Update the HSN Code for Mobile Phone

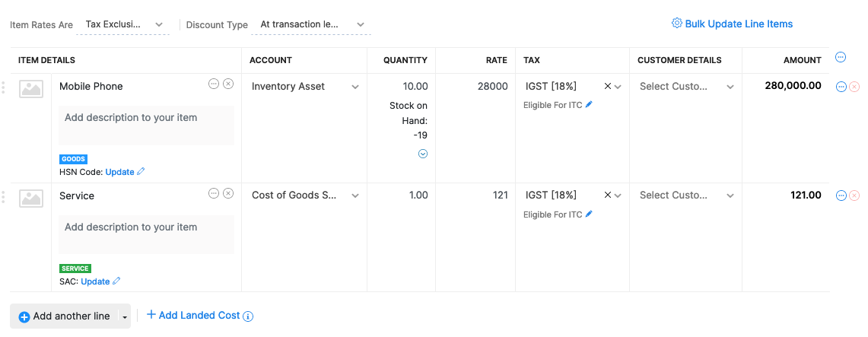(x=119, y=172)
